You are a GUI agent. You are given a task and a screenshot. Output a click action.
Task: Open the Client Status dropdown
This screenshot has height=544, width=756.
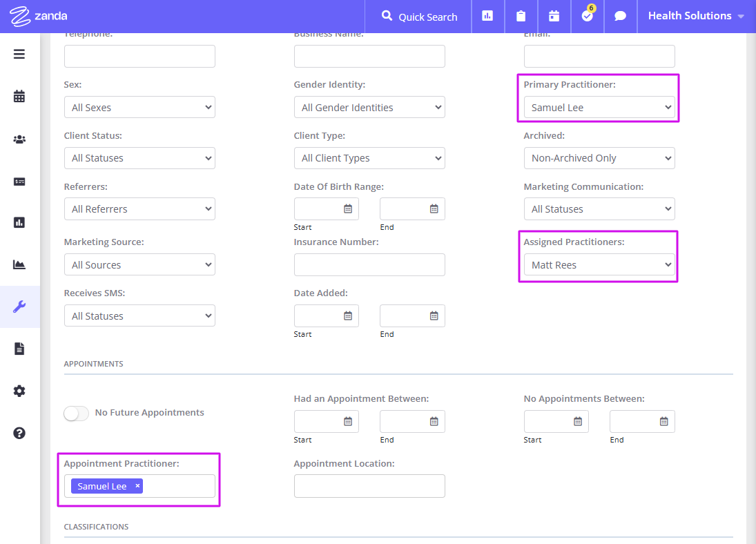tap(139, 157)
